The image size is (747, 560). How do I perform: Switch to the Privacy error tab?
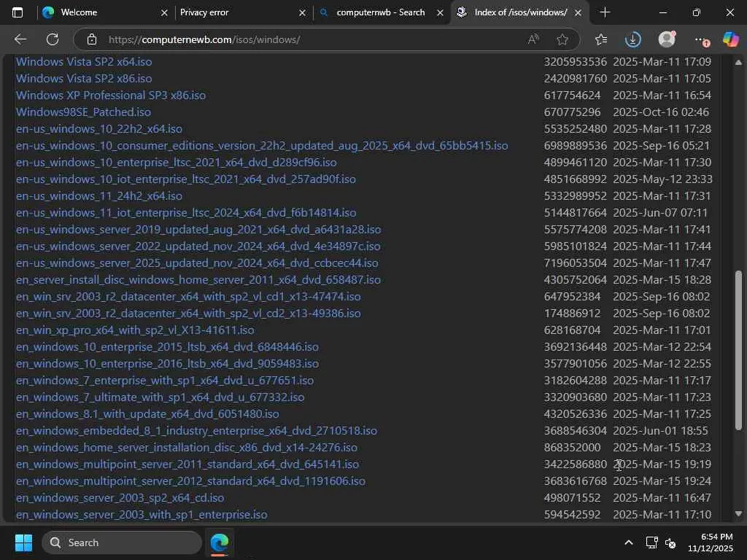click(x=243, y=12)
